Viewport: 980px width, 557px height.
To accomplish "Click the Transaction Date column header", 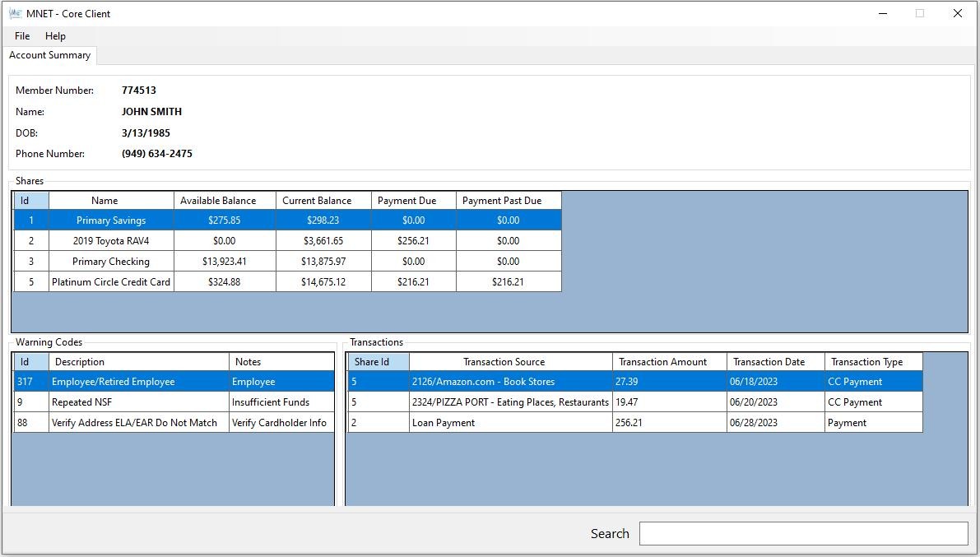I will 776,361.
